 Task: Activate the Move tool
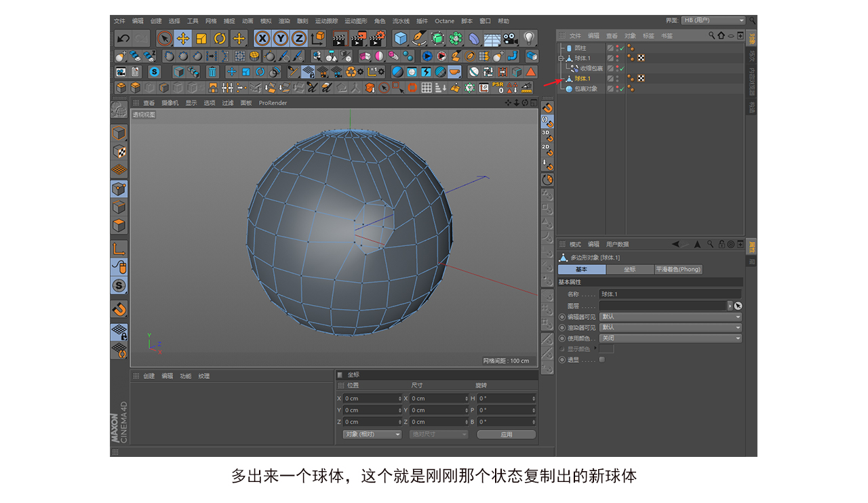tap(182, 39)
